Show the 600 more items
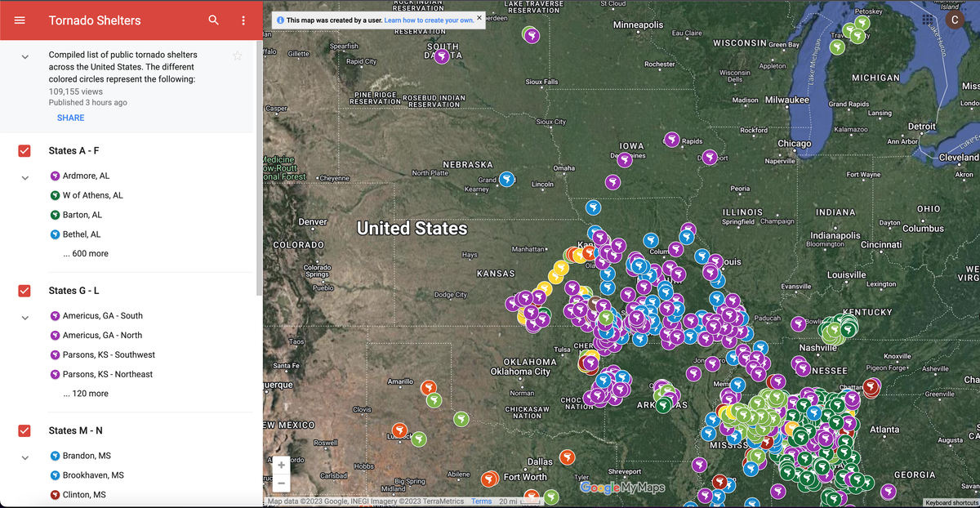 [86, 254]
